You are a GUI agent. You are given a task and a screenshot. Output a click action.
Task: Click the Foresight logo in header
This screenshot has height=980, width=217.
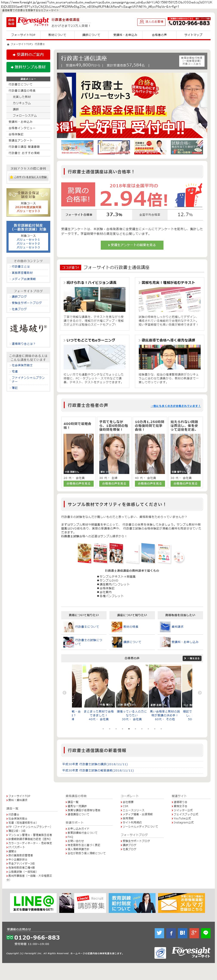28,22
